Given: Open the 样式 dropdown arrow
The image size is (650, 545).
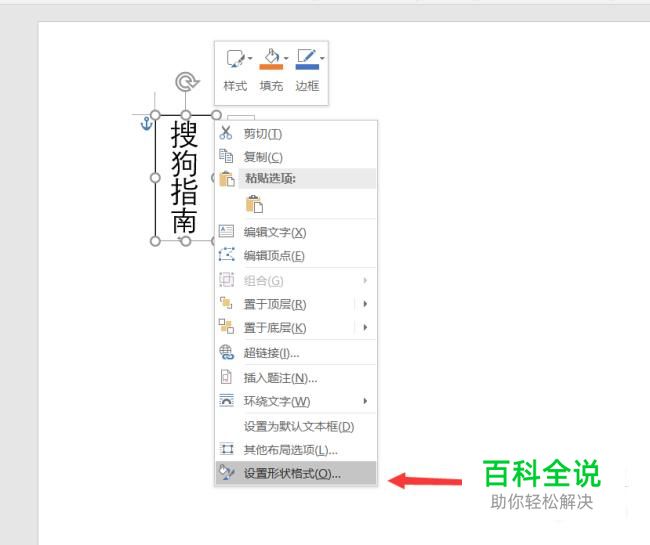Looking at the screenshot, I should coord(250,58).
